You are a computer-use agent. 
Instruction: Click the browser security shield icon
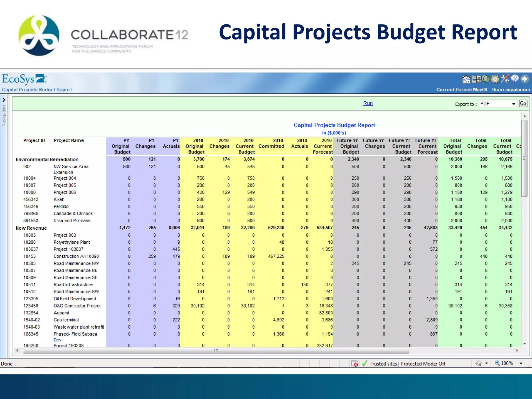478,363
